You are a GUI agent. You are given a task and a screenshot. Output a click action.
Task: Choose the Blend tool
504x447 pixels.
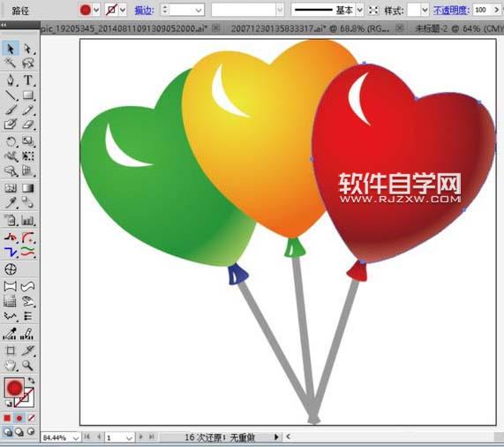[x=28, y=202]
